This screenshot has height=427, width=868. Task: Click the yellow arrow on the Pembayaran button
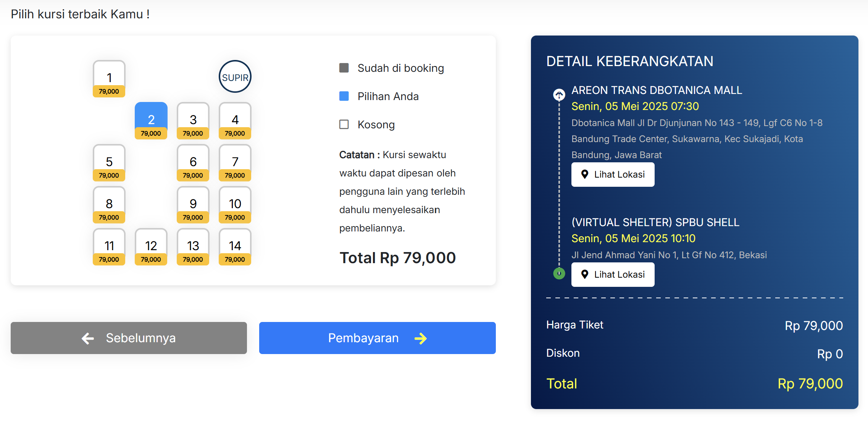tap(421, 338)
